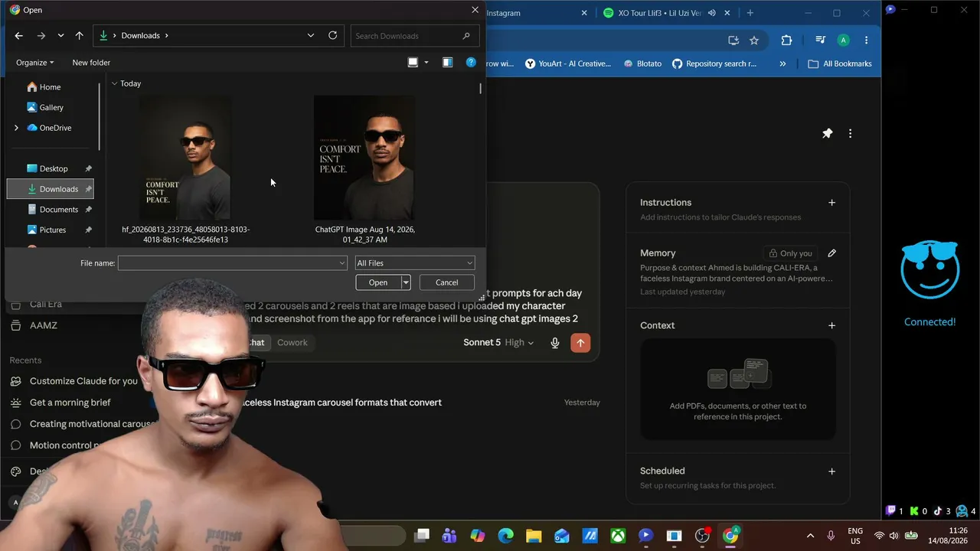This screenshot has width=980, height=551.
Task: Open the Chrome profile avatar
Action: tap(843, 41)
